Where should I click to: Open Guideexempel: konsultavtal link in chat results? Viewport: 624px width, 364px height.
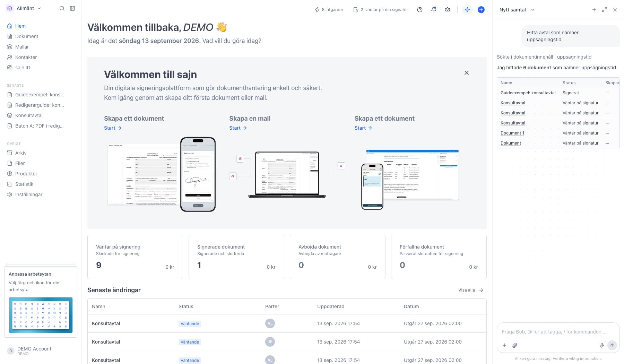(528, 93)
